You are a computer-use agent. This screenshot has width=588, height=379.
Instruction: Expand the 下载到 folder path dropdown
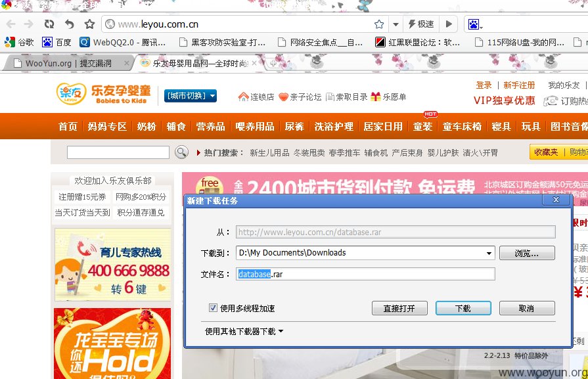(489, 253)
